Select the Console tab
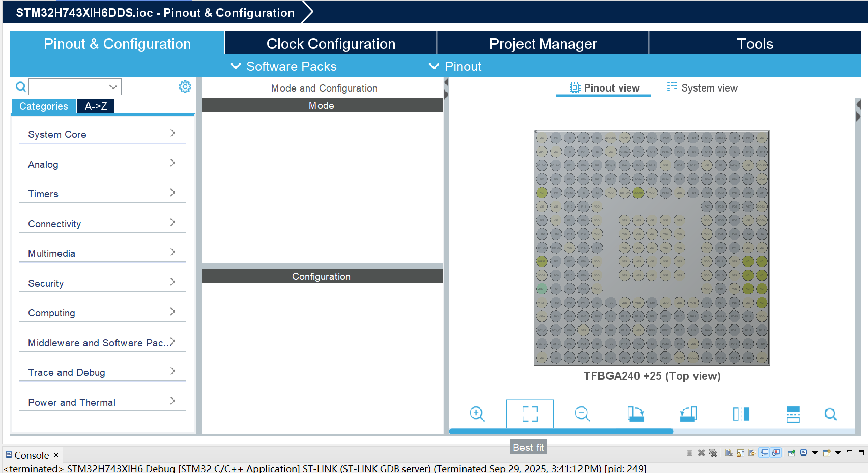The width and height of the screenshot is (868, 473). pyautogui.click(x=32, y=455)
